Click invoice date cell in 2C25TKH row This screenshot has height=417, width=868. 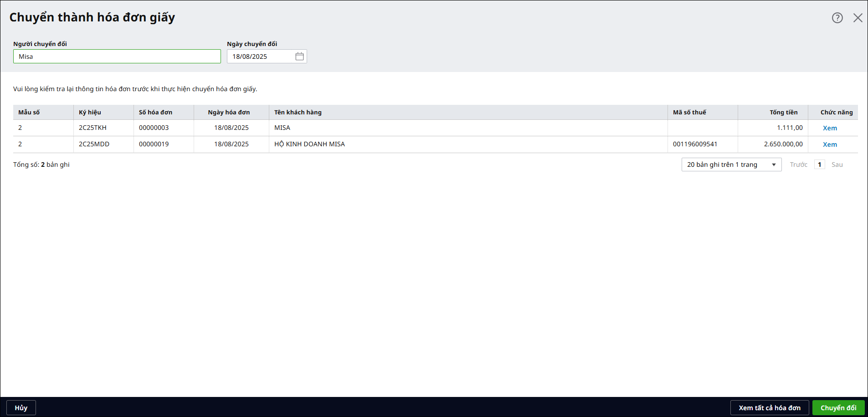(231, 128)
